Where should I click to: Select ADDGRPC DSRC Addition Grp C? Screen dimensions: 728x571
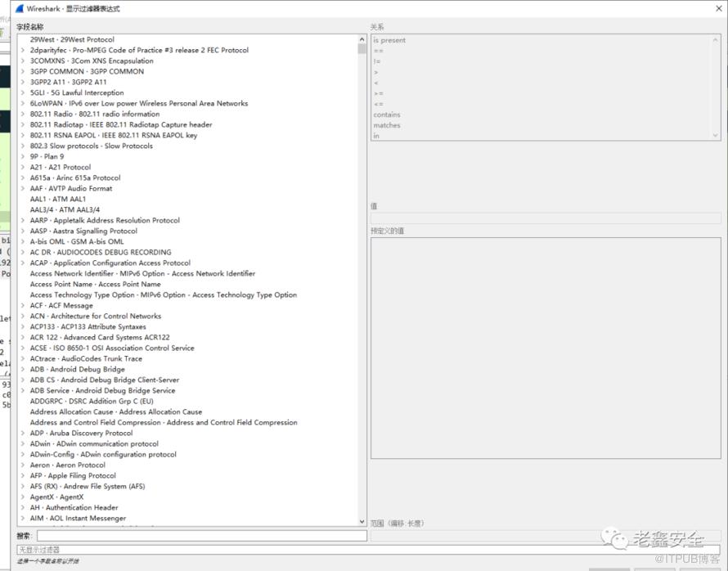pos(92,402)
